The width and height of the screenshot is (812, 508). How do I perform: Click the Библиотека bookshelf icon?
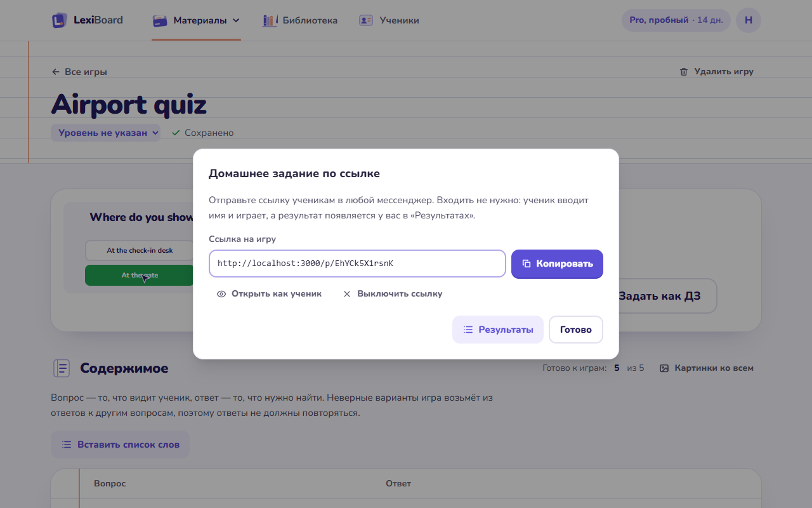click(270, 20)
